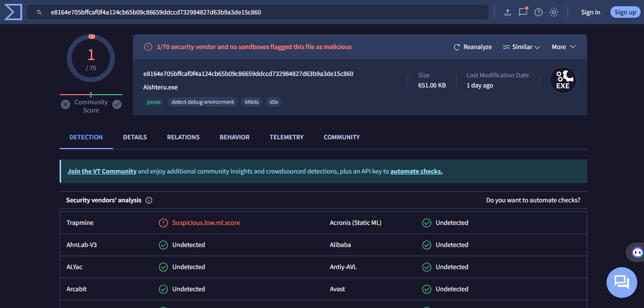The width and height of the screenshot is (644, 308).
Task: Open the notifications chat icon
Action: point(523,12)
